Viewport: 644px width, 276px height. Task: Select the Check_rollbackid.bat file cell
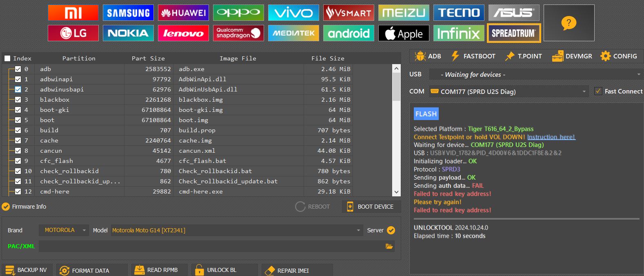(238, 171)
